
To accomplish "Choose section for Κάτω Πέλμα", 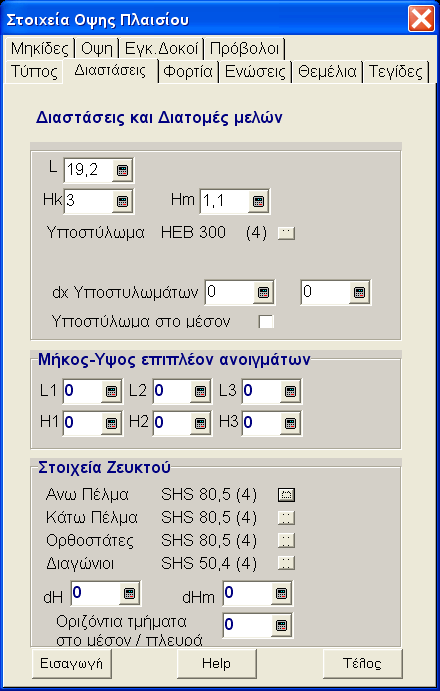I will pyautogui.click(x=286, y=517).
